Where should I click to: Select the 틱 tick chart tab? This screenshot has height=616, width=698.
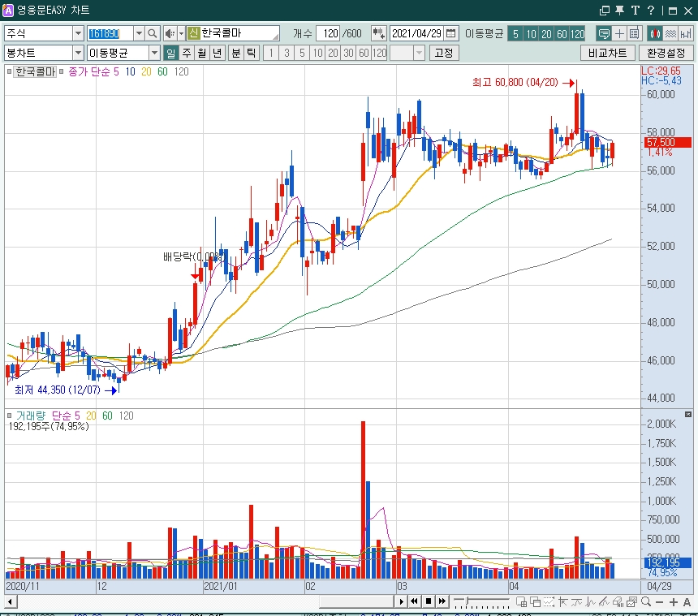click(252, 53)
